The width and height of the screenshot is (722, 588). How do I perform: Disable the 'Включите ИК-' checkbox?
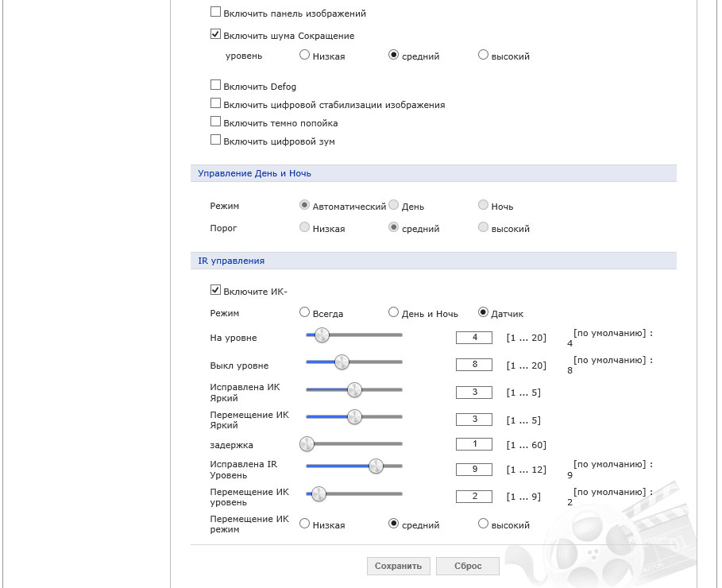215,291
